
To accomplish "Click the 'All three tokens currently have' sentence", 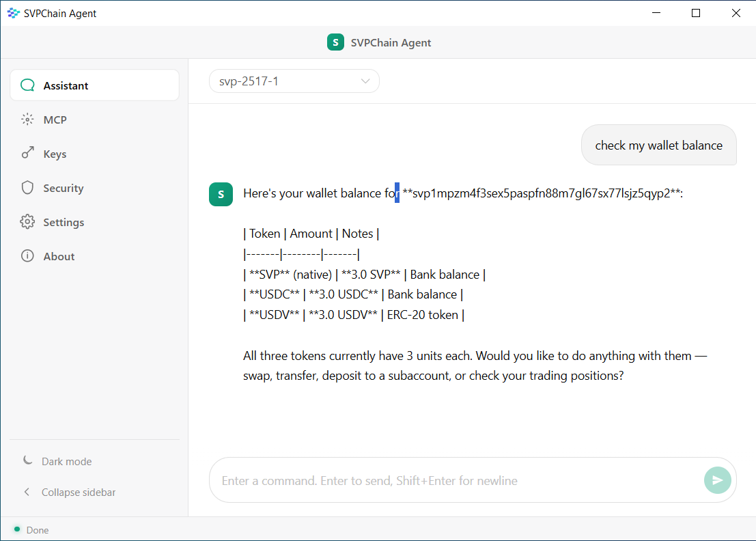I will 359,356.
